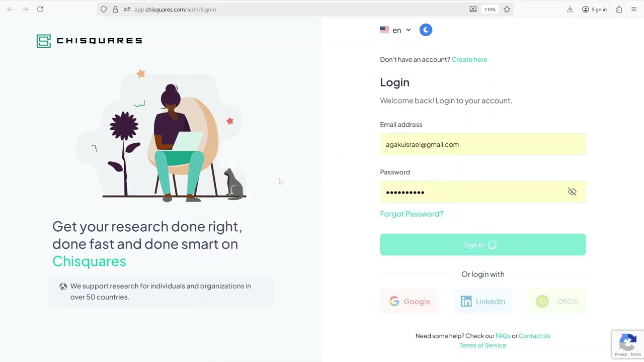Click the site padlock icon

115,9
